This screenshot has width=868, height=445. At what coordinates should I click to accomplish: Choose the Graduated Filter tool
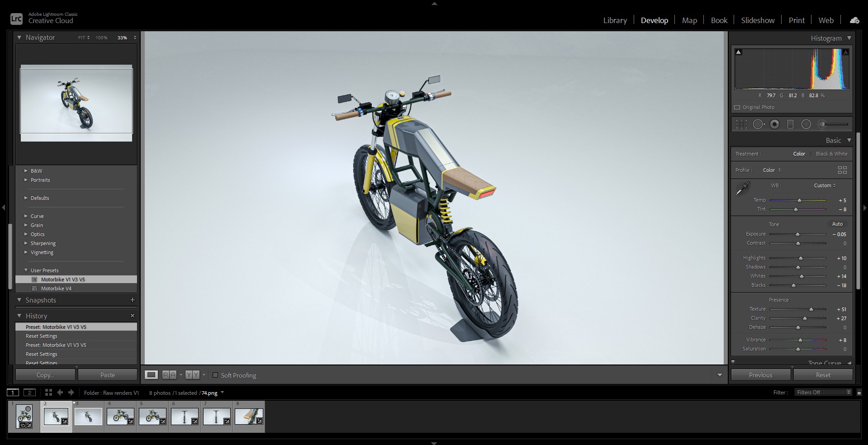(x=790, y=124)
